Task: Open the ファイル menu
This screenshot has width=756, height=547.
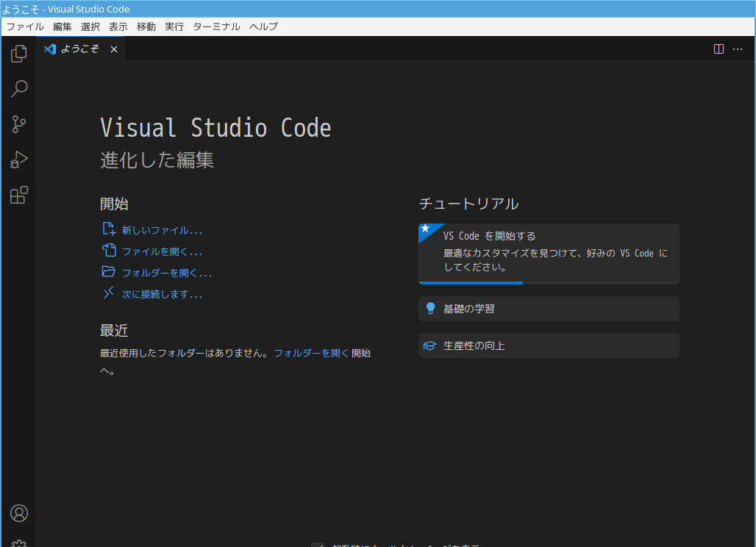Action: (25, 26)
